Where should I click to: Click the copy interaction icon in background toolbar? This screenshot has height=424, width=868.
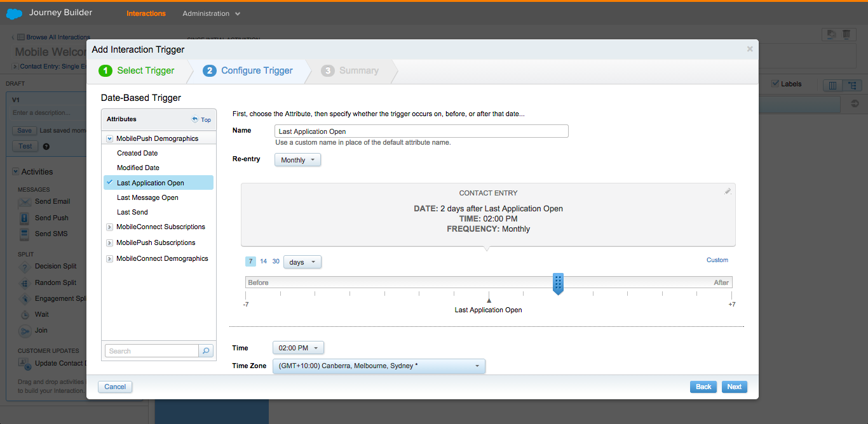[x=830, y=34]
